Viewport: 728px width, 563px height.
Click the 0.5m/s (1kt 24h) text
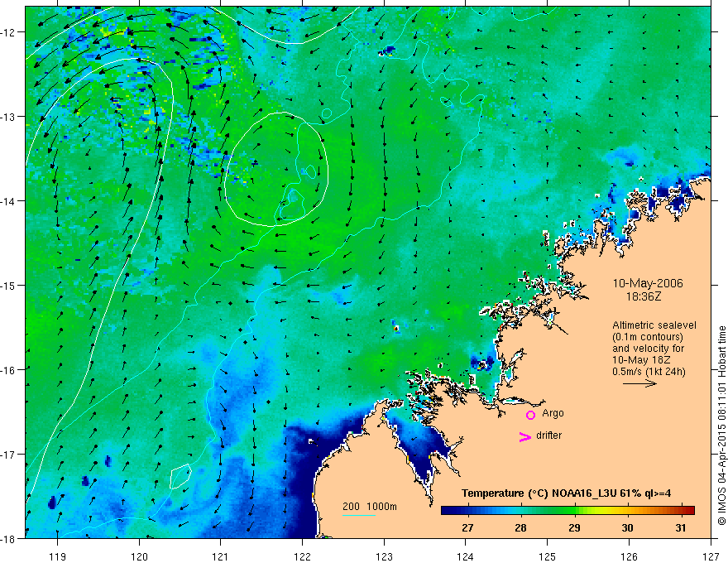649,372
